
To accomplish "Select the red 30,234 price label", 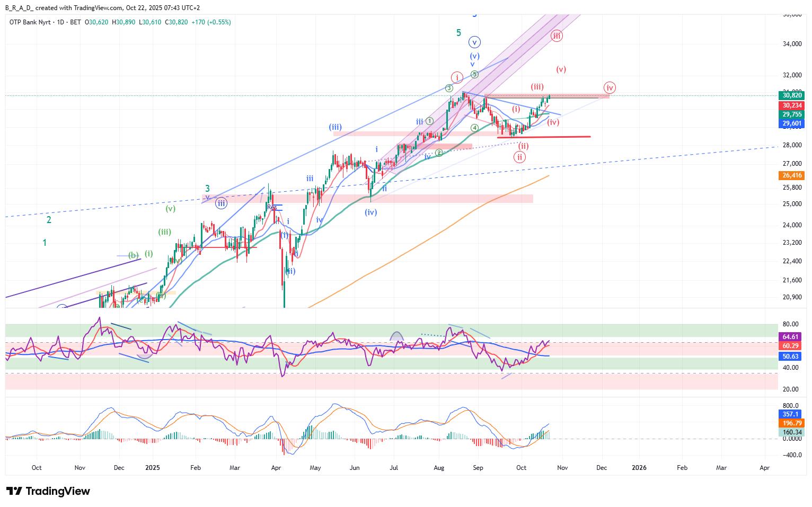I will 792,105.
